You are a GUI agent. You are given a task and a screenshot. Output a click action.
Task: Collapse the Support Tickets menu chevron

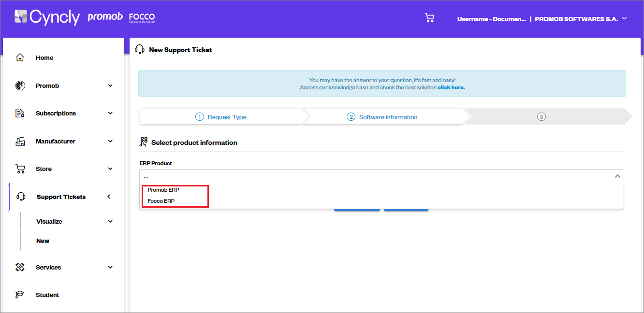(109, 197)
